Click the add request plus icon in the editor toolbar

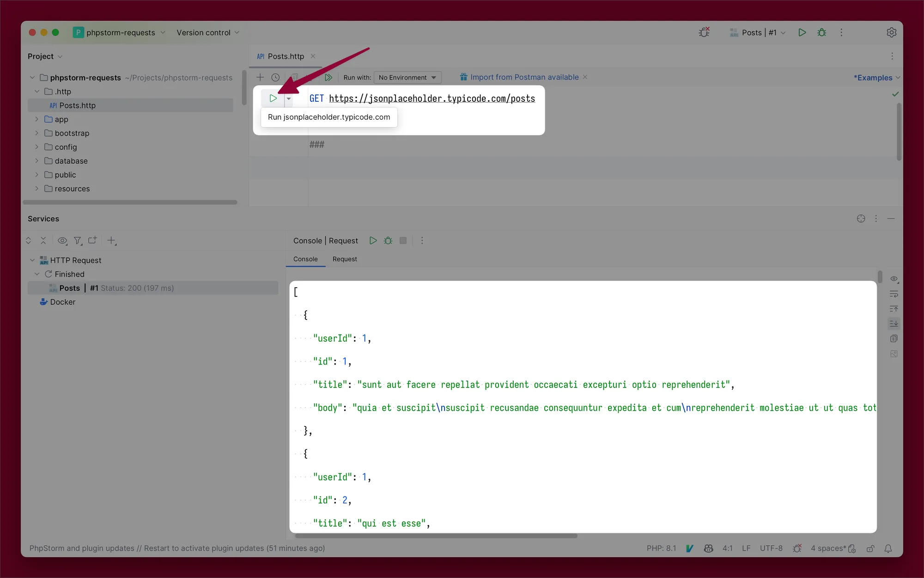click(x=260, y=77)
